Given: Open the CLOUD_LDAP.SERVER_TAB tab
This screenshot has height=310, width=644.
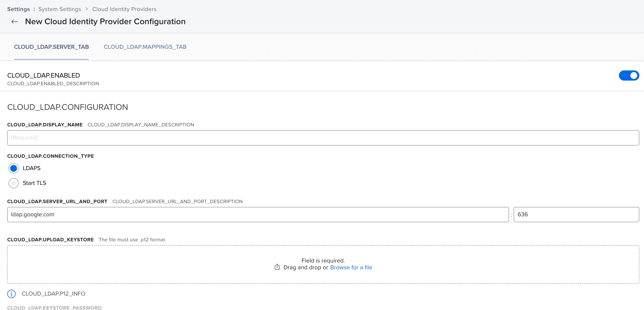Looking at the screenshot, I should (51, 47).
